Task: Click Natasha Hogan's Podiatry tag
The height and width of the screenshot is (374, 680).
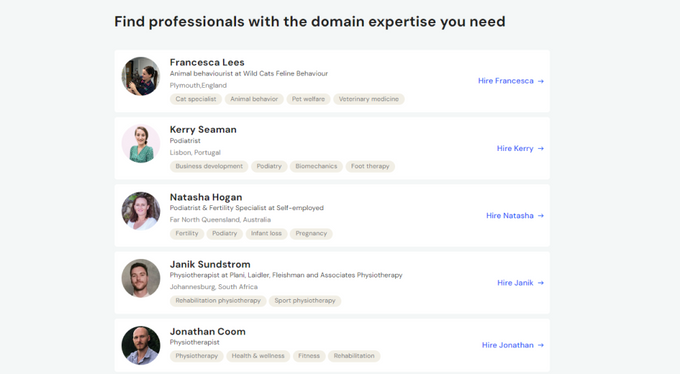Action: coord(224,234)
